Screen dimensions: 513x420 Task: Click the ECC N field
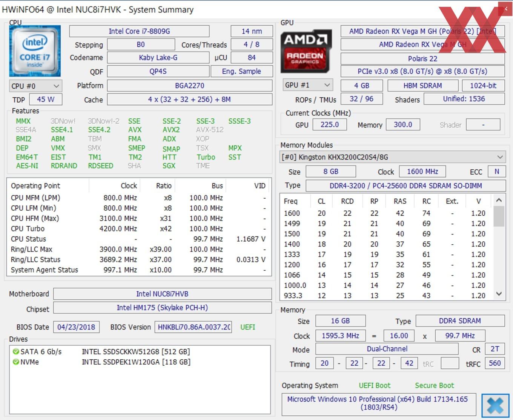coord(497,172)
